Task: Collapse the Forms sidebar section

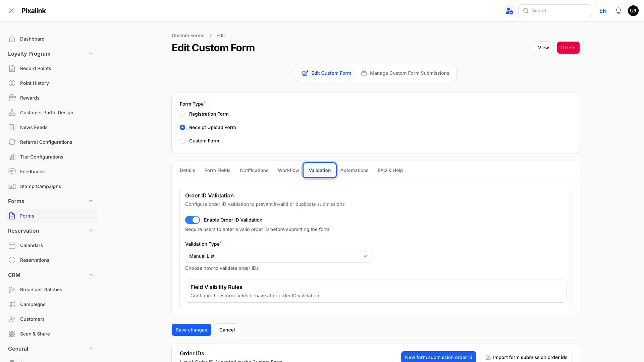Action: coord(91,201)
